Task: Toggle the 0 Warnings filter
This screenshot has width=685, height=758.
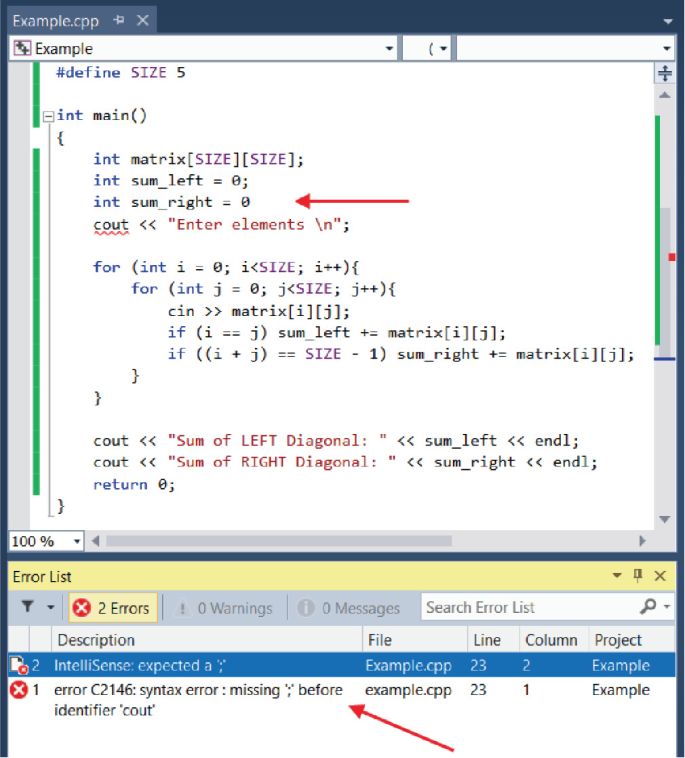Action: (224, 608)
